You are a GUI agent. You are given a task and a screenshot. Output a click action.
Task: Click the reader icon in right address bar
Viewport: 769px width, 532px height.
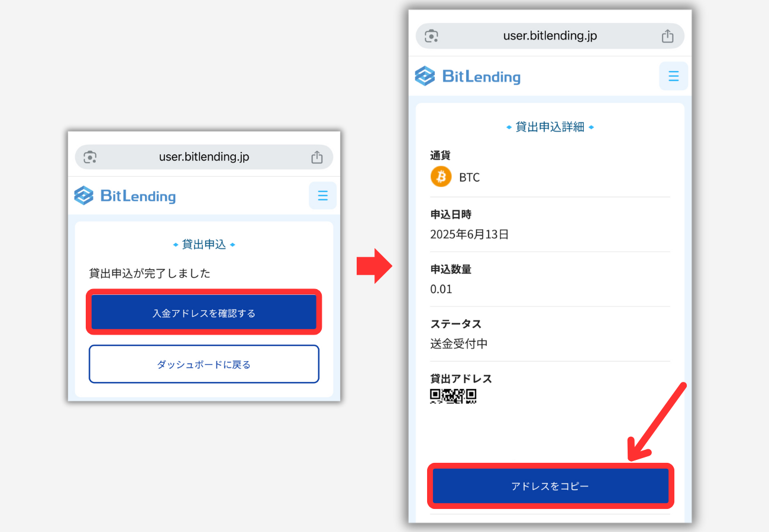tap(432, 36)
